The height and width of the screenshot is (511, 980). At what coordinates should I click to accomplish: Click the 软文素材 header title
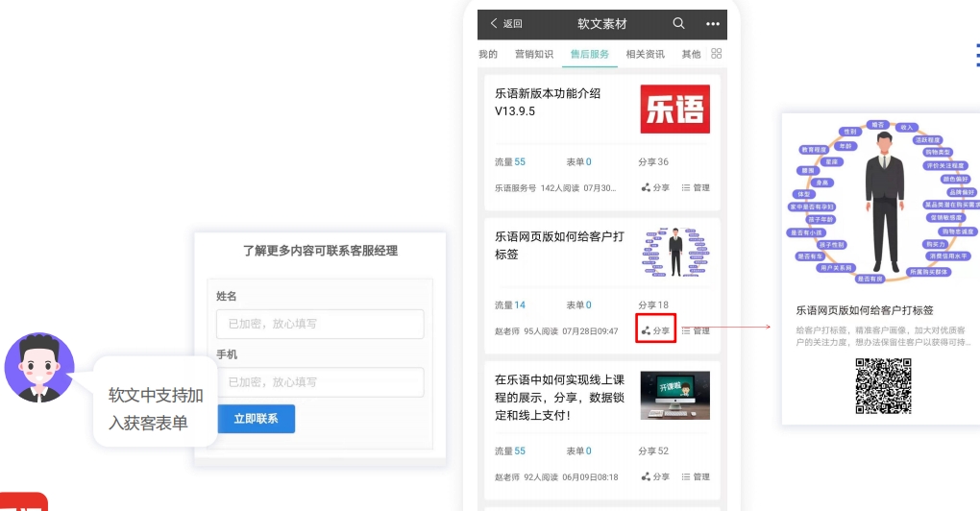click(x=601, y=24)
